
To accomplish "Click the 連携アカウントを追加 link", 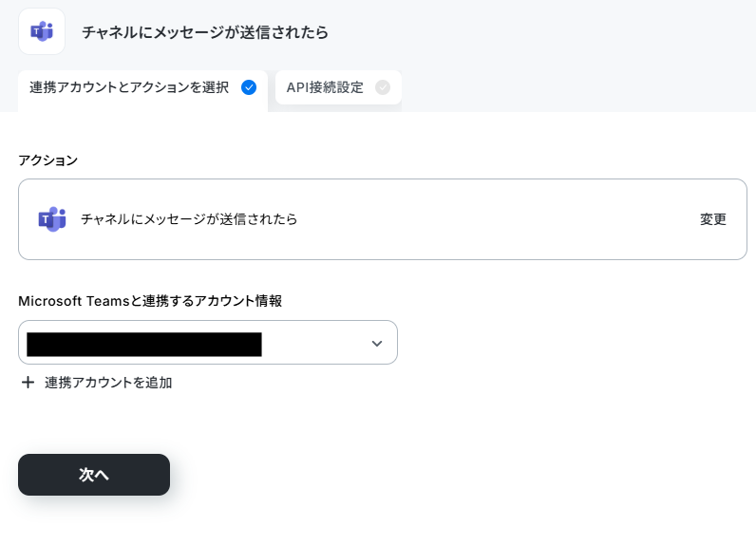I will click(x=108, y=383).
